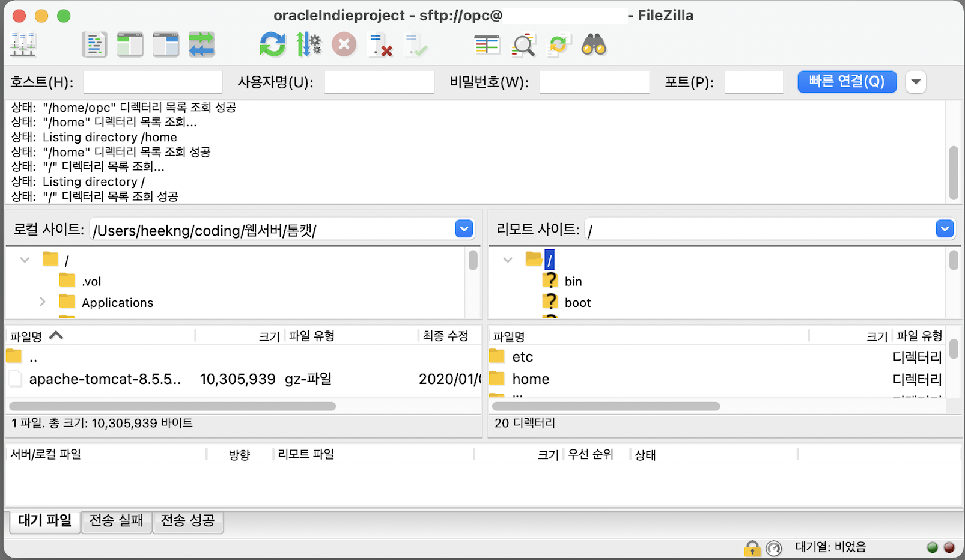
Task: Open the 리모트 사이트 path dropdown
Action: click(945, 229)
